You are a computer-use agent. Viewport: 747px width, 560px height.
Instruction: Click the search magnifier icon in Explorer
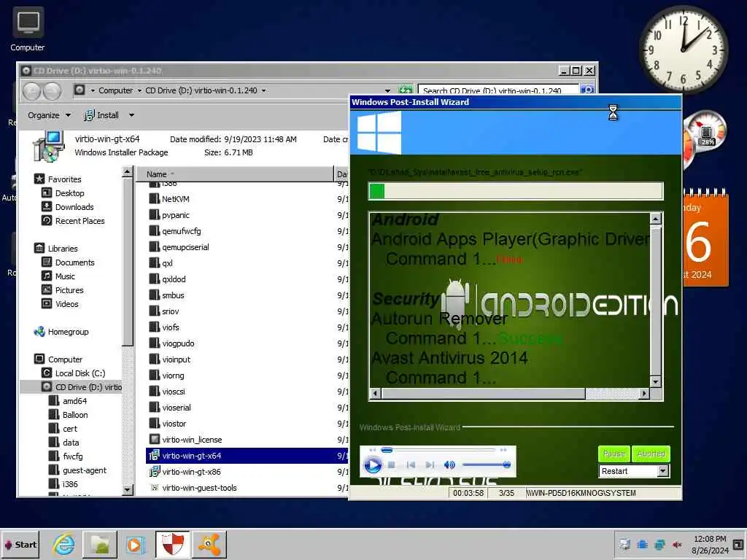[x=587, y=90]
